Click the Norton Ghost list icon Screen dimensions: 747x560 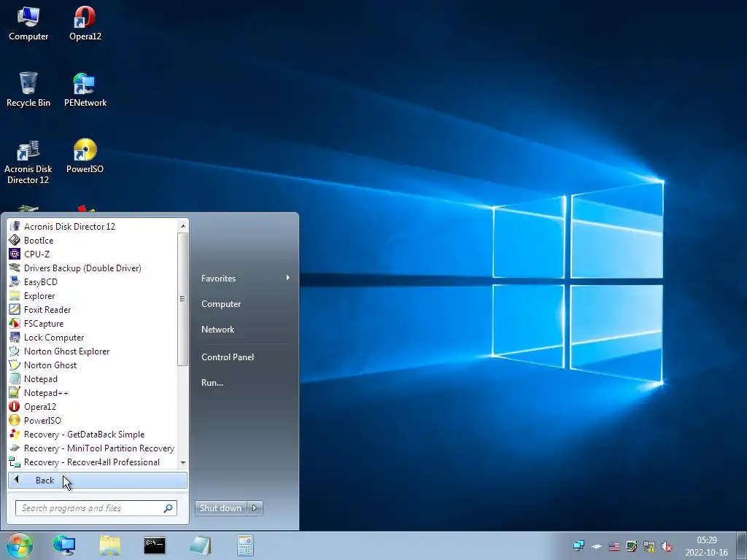[15, 365]
